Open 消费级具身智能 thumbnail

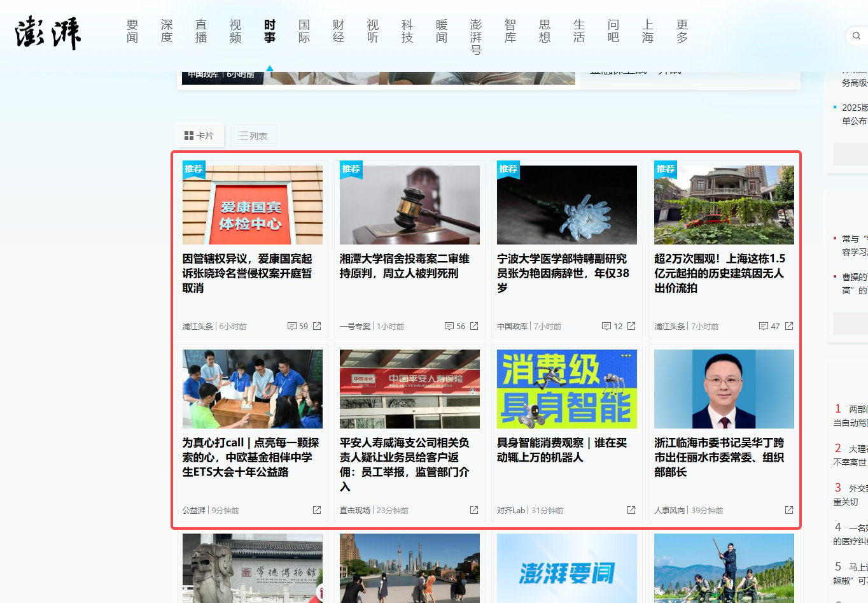point(567,389)
